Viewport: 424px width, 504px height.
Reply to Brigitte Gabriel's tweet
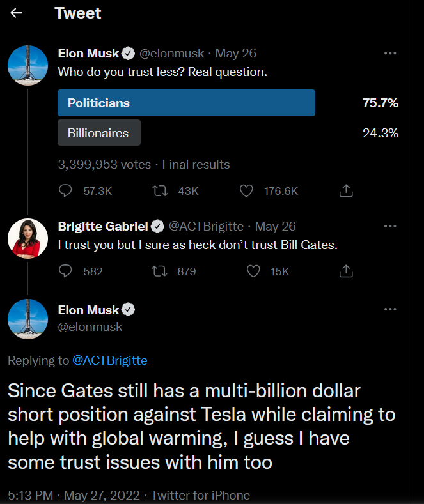[x=65, y=271]
